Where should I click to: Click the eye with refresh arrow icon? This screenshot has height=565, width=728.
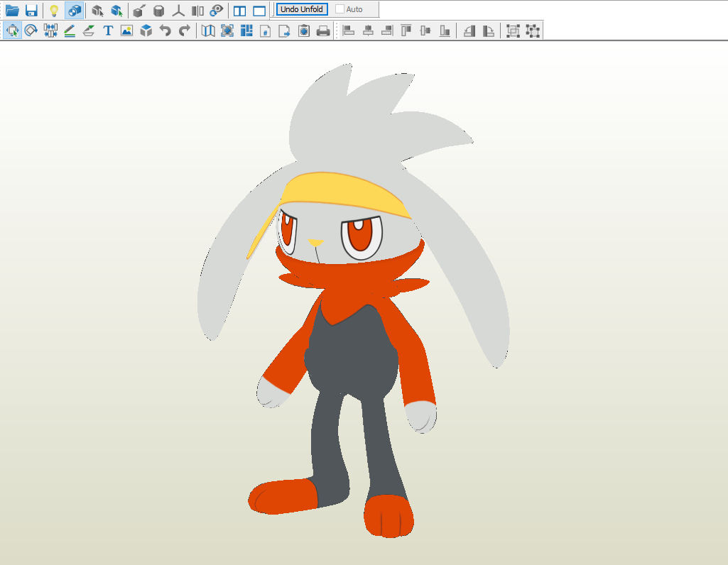pyautogui.click(x=217, y=10)
